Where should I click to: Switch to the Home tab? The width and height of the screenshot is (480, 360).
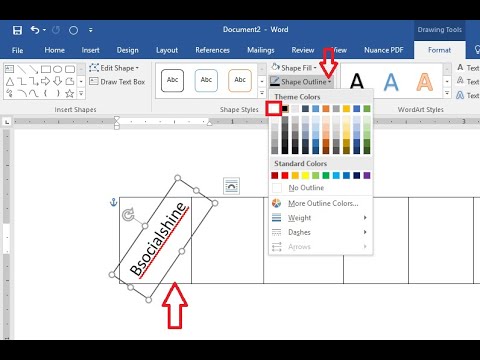(x=54, y=50)
